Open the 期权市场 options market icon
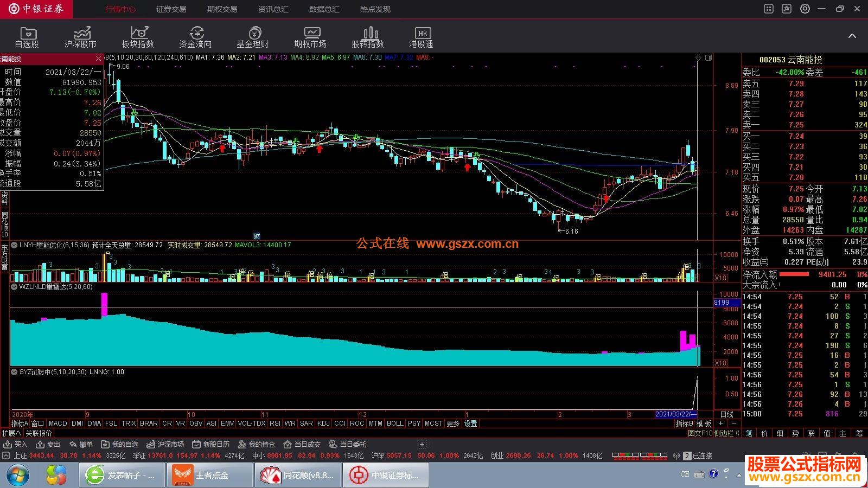Viewport: 868px width, 488px height. pyautogui.click(x=310, y=37)
